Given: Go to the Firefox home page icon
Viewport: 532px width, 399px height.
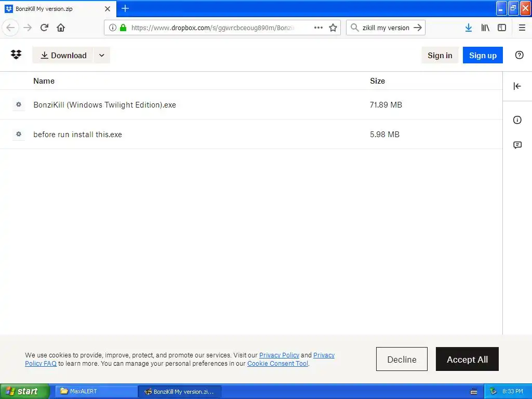Looking at the screenshot, I should click(61, 28).
